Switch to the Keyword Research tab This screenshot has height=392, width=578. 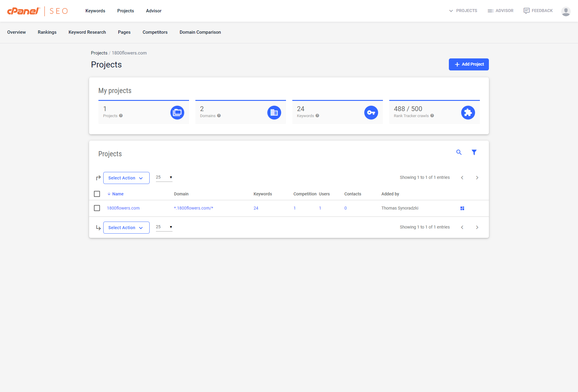click(87, 32)
